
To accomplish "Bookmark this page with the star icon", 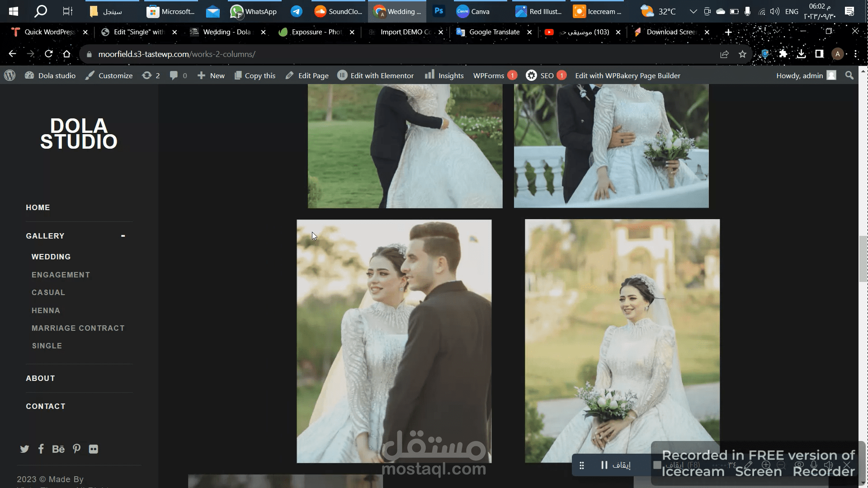I will pos(742,54).
